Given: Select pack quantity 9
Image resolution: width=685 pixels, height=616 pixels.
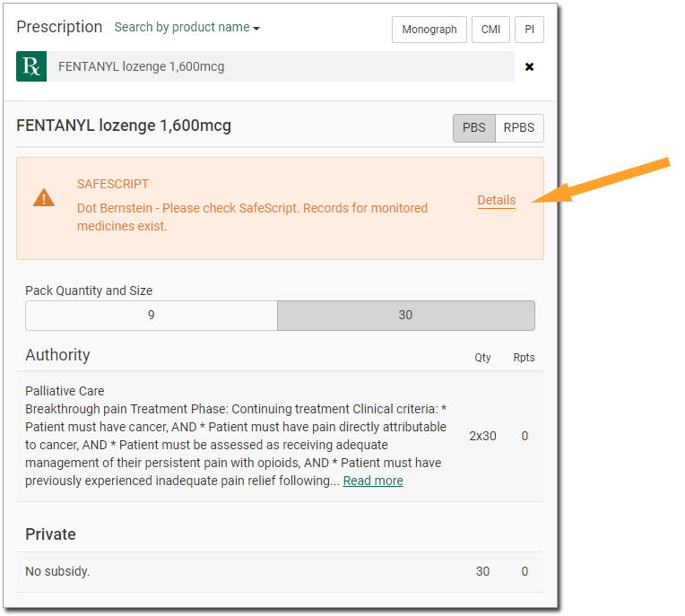Looking at the screenshot, I should click(x=152, y=316).
